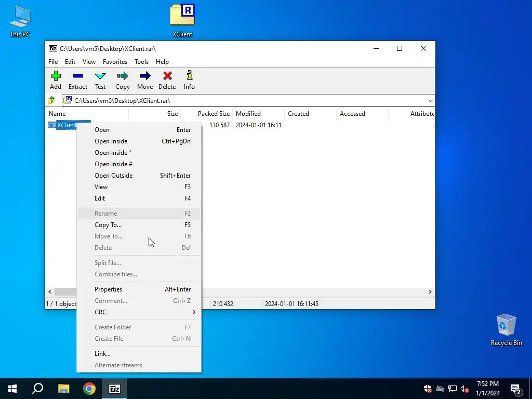532x399 pixels.
Task: Open notification center icon
Action: (515, 389)
